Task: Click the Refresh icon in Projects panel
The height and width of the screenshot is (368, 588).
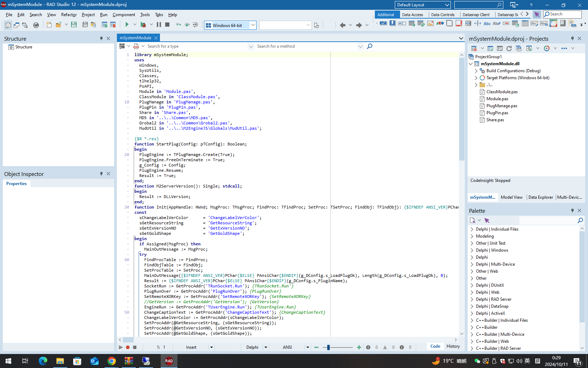Action: [x=509, y=48]
